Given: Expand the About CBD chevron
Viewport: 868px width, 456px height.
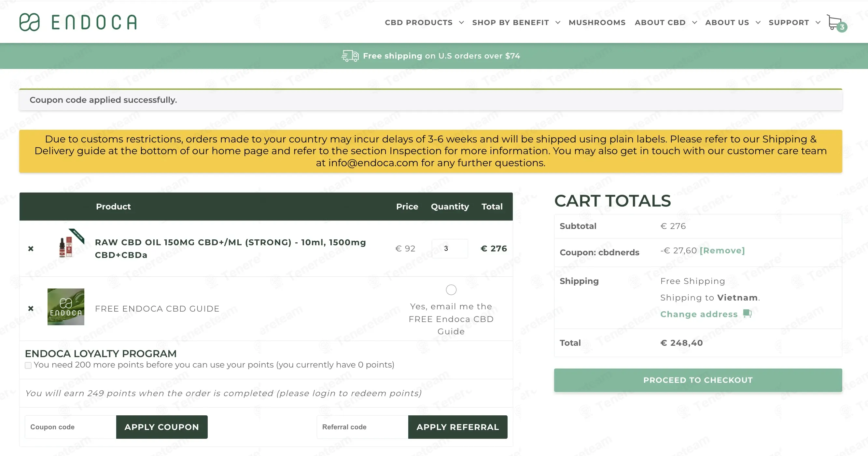Looking at the screenshot, I should click(x=694, y=22).
